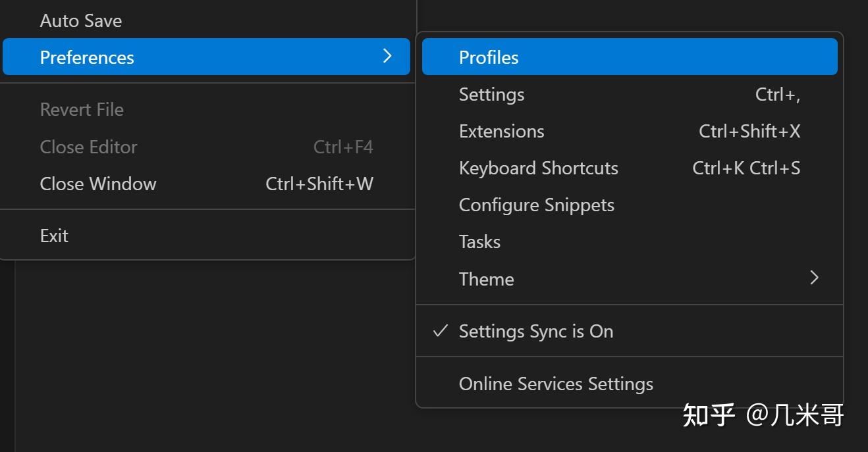Choose Theme from the submenu

(x=486, y=278)
